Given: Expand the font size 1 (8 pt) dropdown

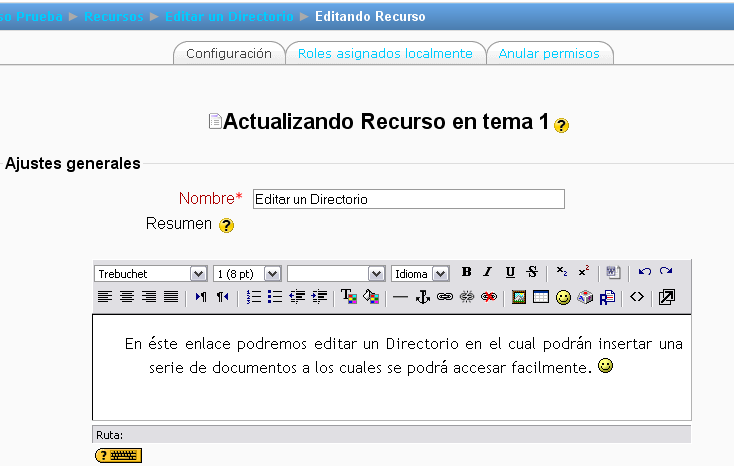Looking at the screenshot, I should [246, 274].
